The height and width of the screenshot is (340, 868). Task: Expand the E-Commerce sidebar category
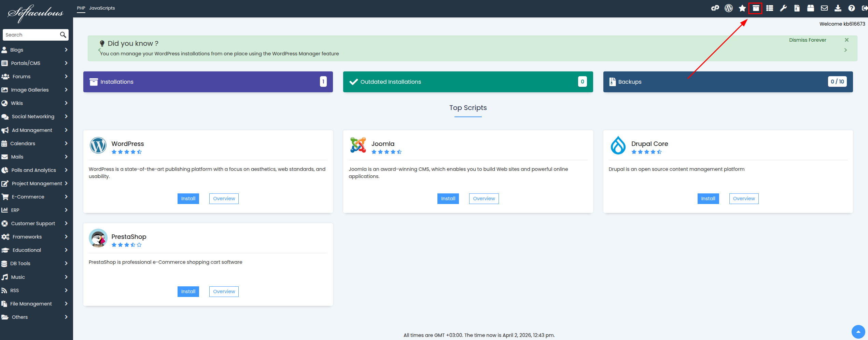tap(34, 197)
